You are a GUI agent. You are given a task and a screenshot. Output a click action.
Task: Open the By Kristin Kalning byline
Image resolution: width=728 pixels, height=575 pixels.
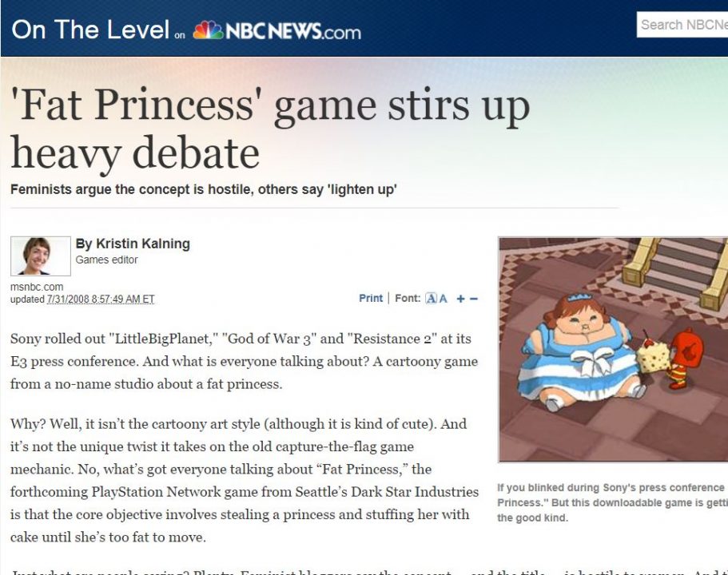[x=133, y=244]
